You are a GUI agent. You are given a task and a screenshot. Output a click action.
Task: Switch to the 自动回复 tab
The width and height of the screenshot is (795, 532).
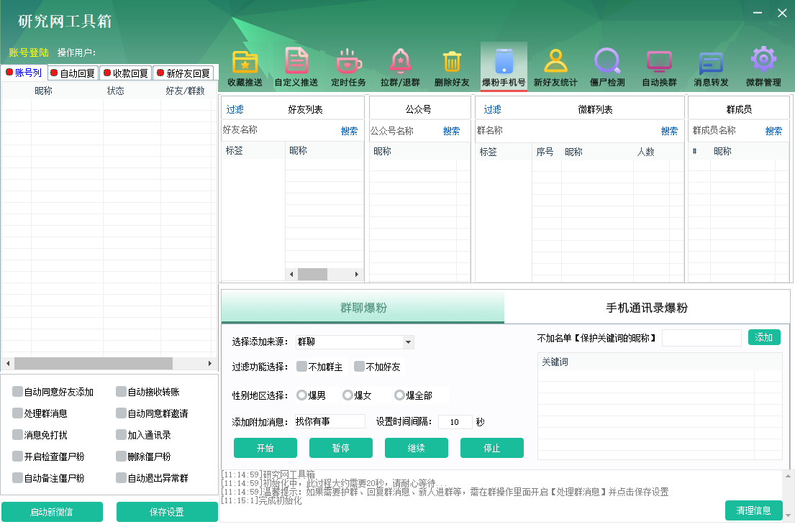tap(73, 73)
